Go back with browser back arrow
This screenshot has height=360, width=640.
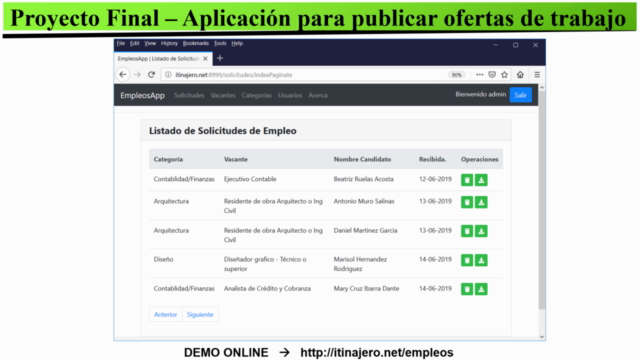pyautogui.click(x=123, y=75)
